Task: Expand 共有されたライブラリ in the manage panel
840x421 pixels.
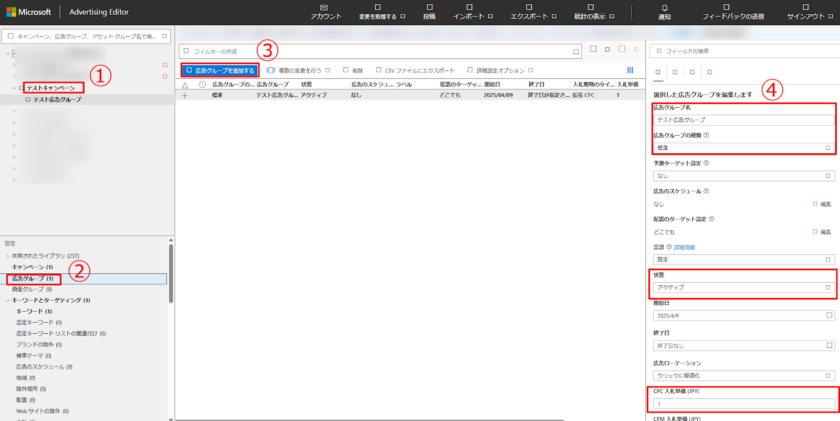Action: pos(8,257)
